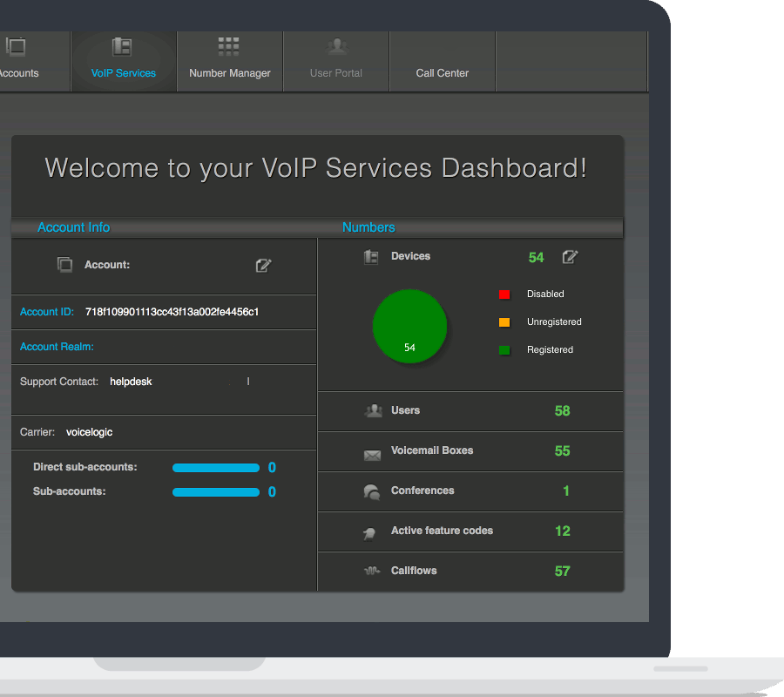Viewport: 784px width, 697px height.
Task: Click the Account stacked-window icon
Action: [x=65, y=265]
